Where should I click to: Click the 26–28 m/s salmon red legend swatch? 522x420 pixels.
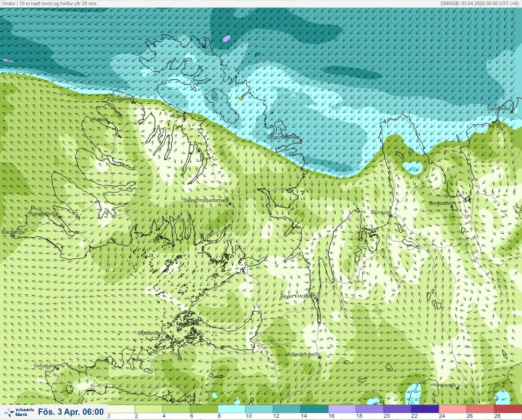[480, 409]
